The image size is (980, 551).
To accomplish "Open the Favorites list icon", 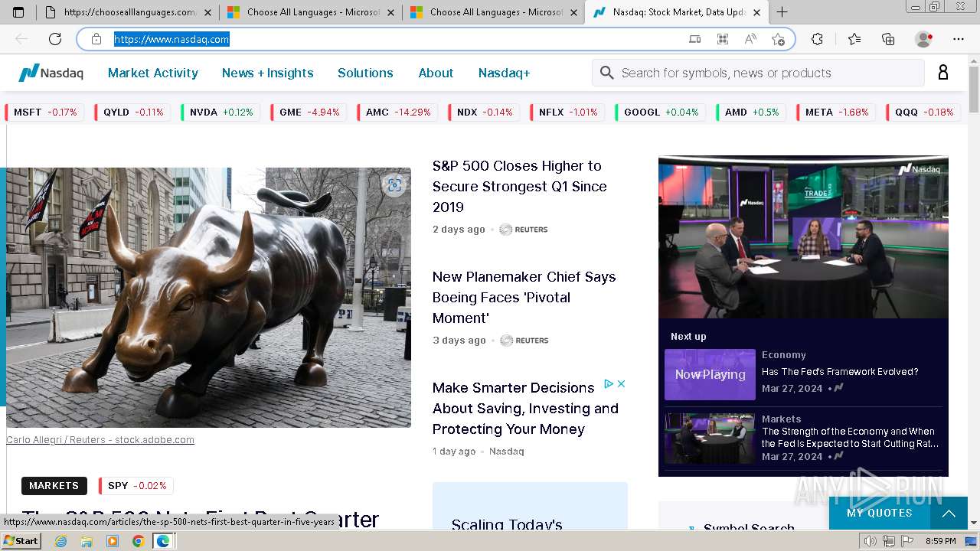I will (x=854, y=39).
